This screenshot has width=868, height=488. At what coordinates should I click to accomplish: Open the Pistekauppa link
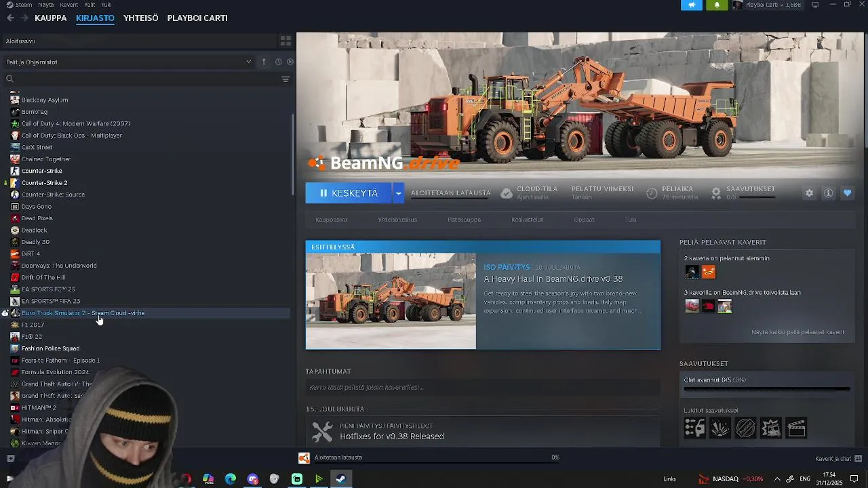pos(465,220)
